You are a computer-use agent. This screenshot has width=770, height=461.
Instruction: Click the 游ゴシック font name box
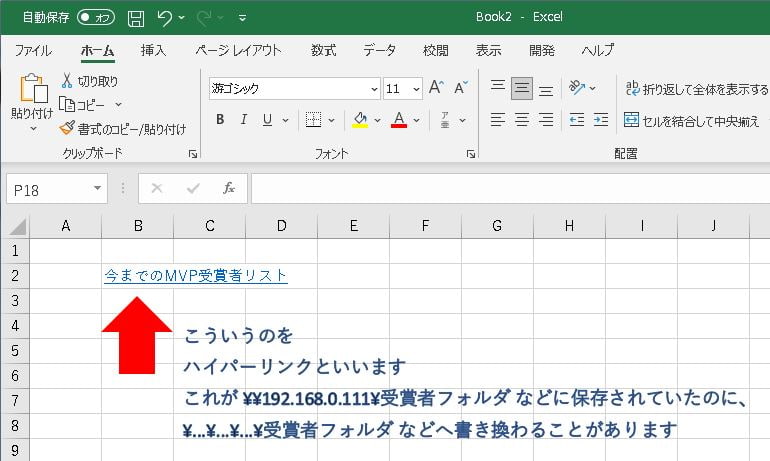coord(289,89)
